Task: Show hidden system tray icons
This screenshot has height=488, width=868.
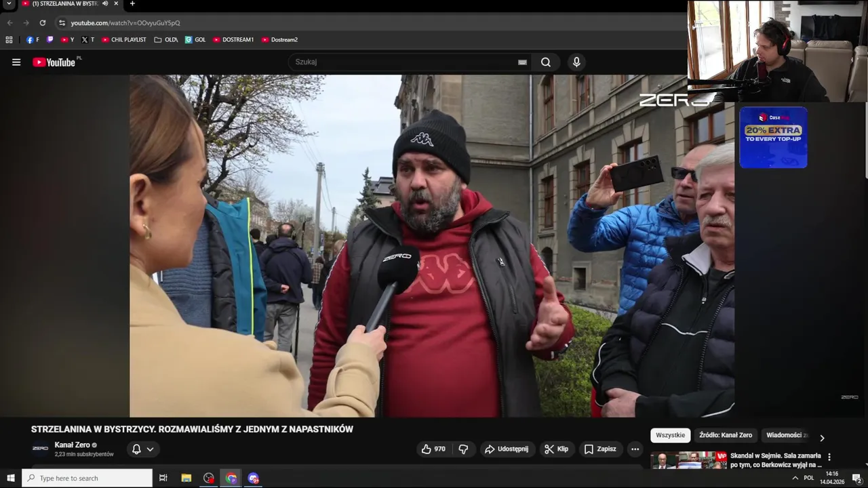Action: pos(795,478)
